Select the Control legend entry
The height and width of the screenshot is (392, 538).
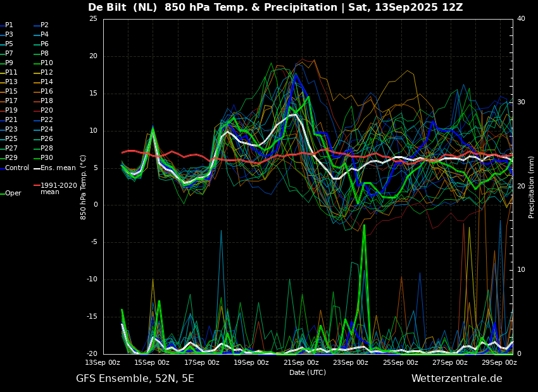15,168
